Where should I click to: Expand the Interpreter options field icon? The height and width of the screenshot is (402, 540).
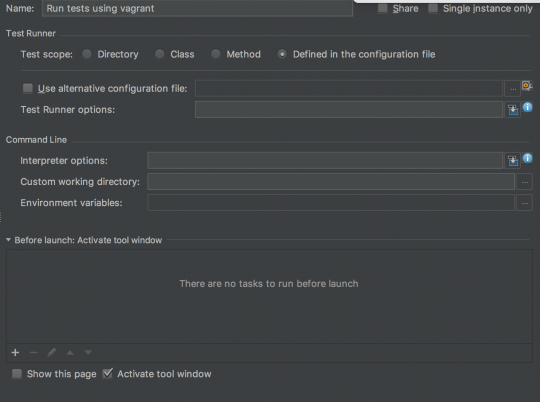pyautogui.click(x=513, y=161)
